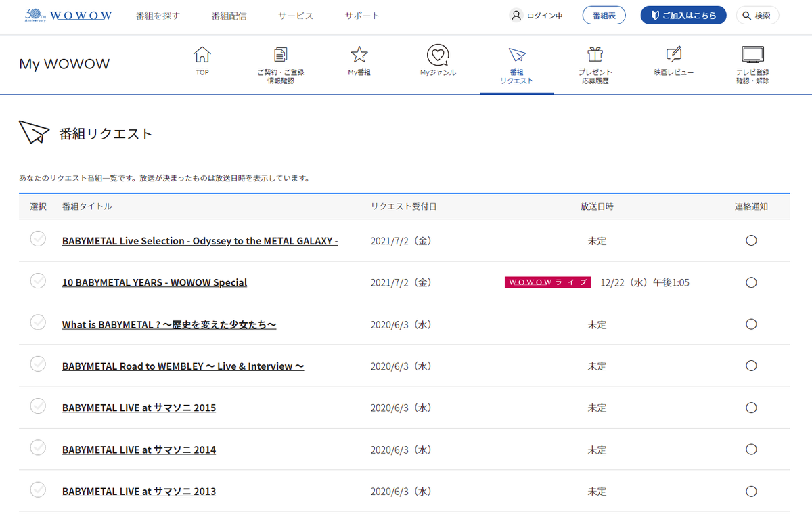This screenshot has height=524, width=812.
Task: Open BABYMETAL Live Selection Odyssey link
Action: click(x=200, y=241)
